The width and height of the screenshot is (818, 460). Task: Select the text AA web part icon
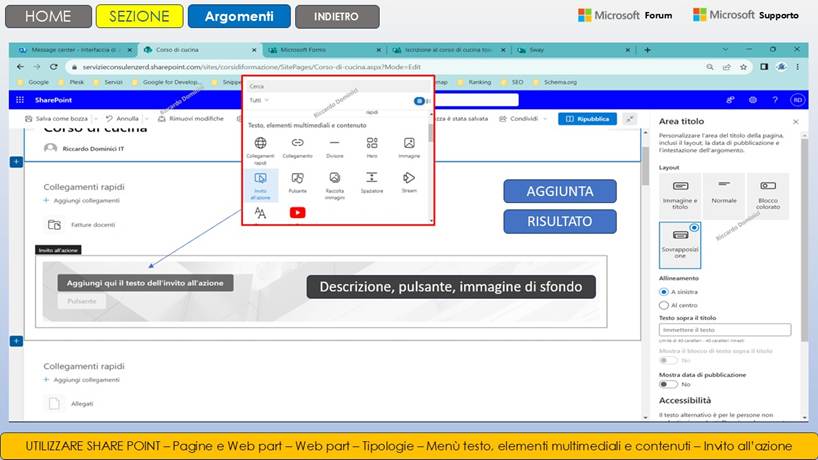260,213
